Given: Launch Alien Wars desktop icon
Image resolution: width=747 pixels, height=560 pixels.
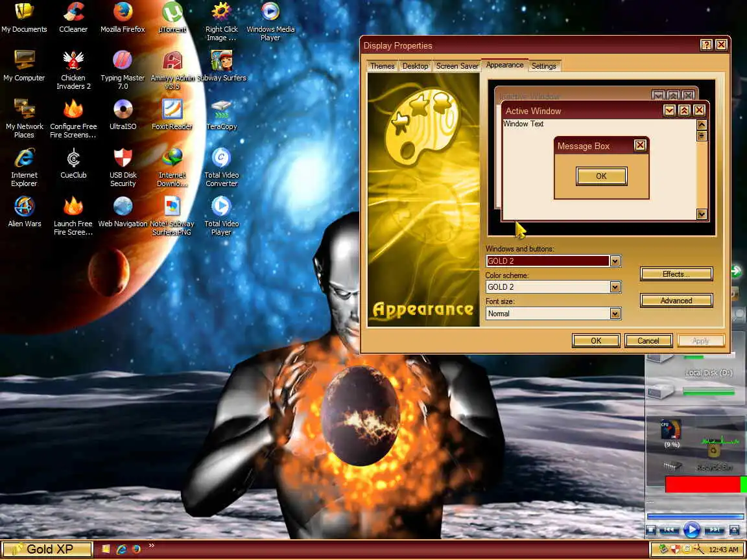Looking at the screenshot, I should click(x=24, y=211).
